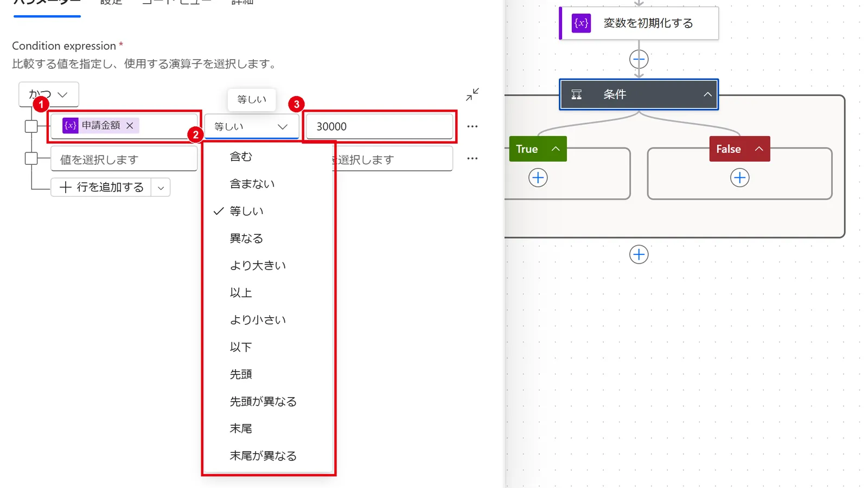Collapse the True branch

click(x=556, y=149)
